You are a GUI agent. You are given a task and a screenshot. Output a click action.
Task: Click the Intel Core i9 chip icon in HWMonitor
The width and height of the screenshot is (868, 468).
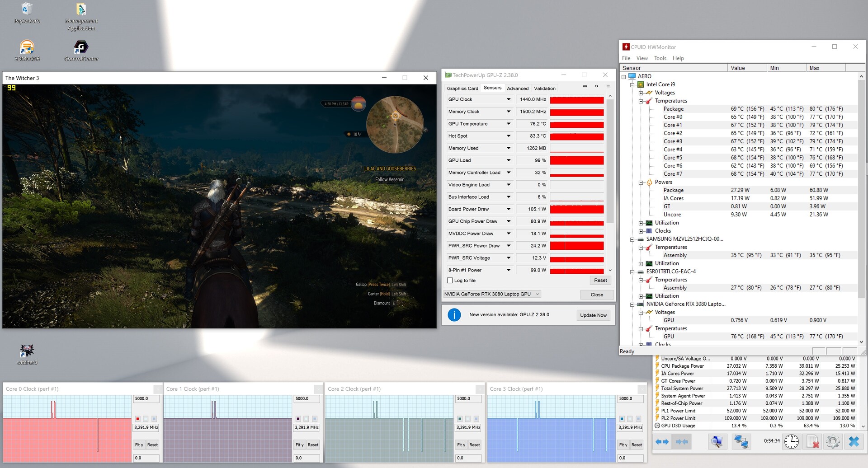pos(641,84)
